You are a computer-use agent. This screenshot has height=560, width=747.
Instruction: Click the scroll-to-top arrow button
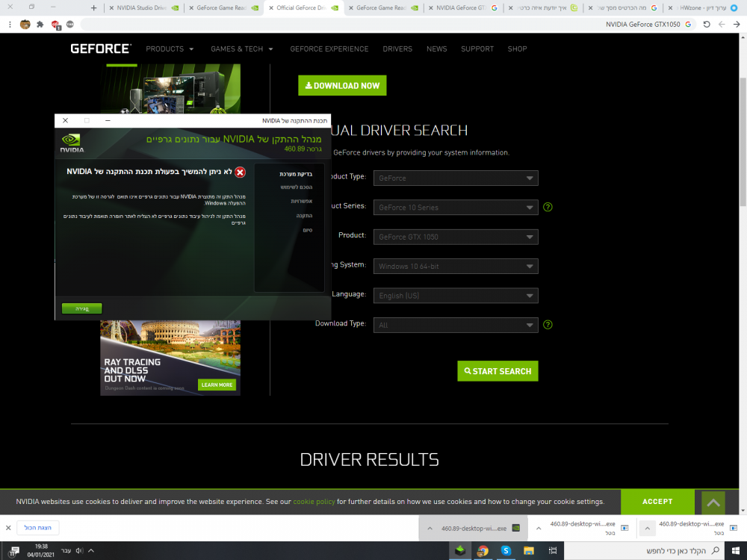(713, 503)
